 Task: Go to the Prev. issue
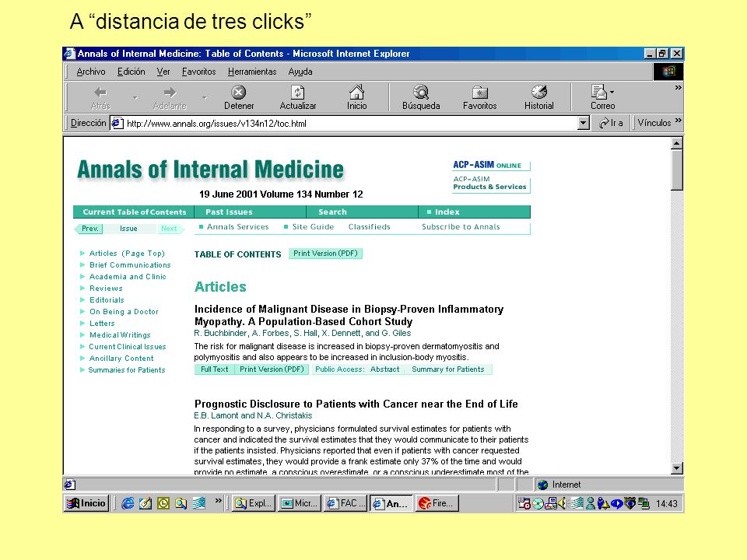coord(89,229)
